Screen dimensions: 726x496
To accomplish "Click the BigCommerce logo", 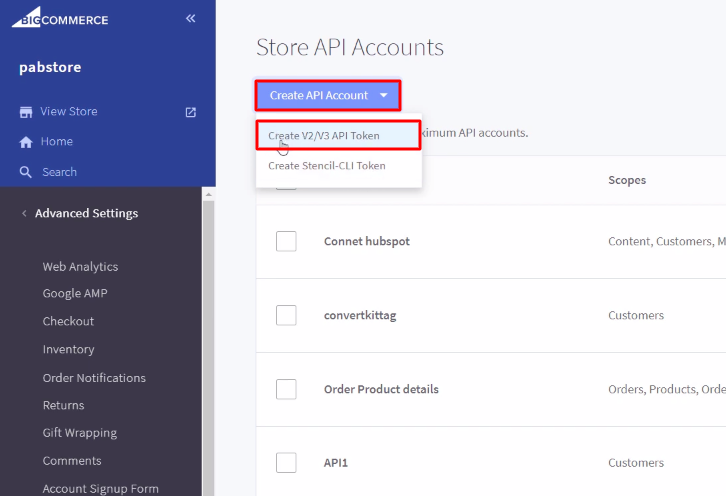I will coord(60,20).
